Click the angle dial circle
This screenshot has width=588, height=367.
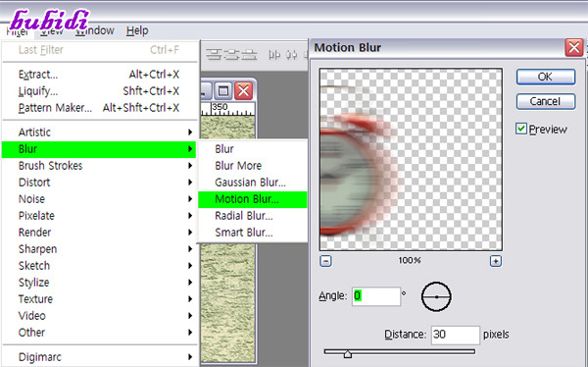tap(436, 296)
